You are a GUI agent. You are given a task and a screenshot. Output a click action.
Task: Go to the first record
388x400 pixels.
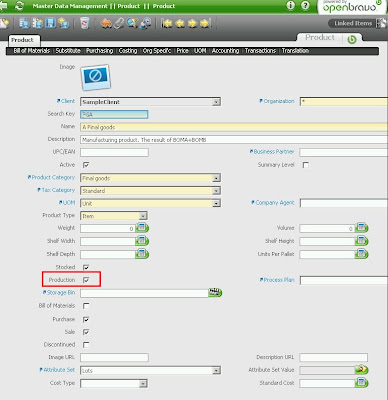[167, 23]
